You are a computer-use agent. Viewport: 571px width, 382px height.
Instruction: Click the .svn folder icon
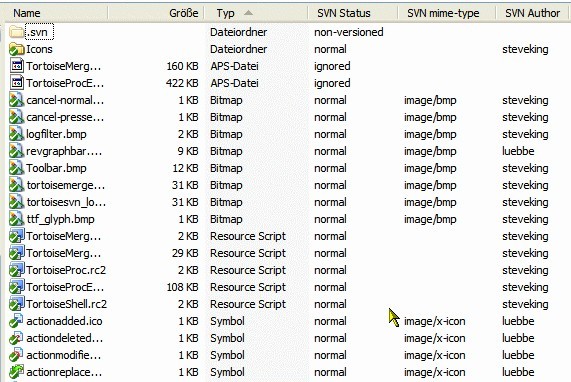click(x=16, y=32)
